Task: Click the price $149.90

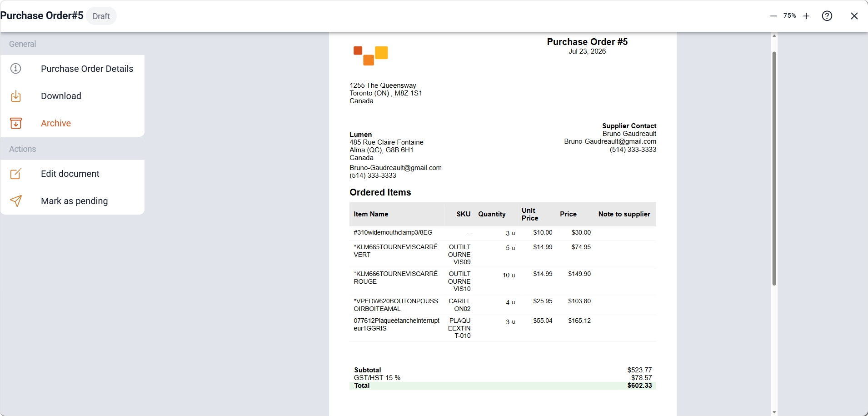Action: (579, 274)
